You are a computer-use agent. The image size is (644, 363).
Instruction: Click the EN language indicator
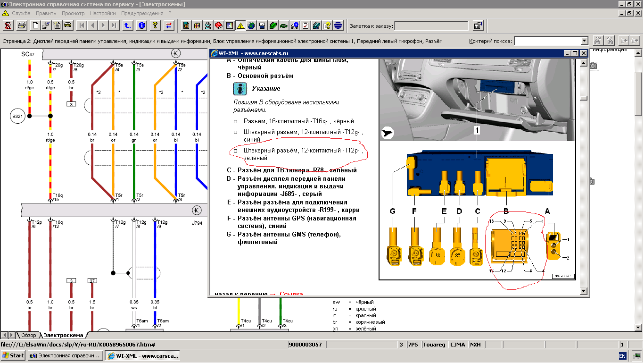622,355
